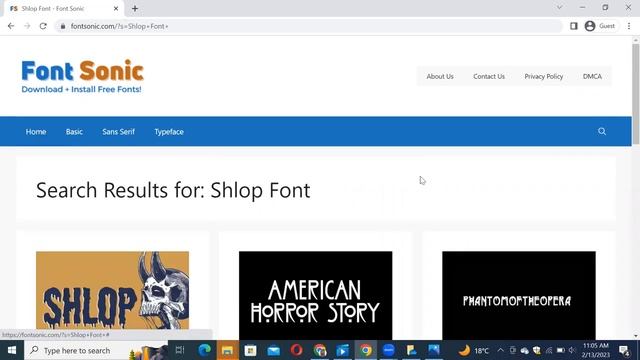Open the Guest profile menu
Image resolution: width=640 pixels, height=360 pixels.
600,26
